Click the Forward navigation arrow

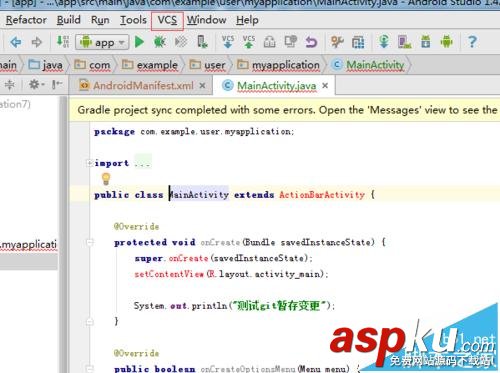37,42
